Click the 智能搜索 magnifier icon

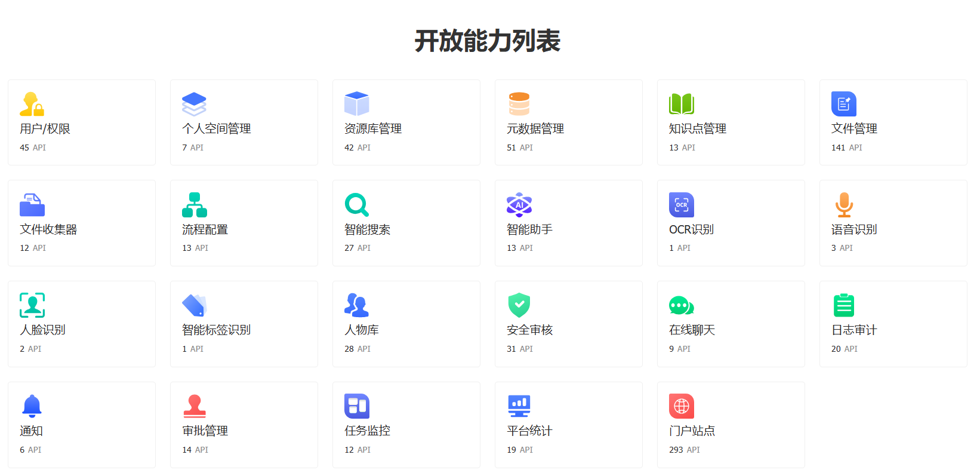point(357,205)
